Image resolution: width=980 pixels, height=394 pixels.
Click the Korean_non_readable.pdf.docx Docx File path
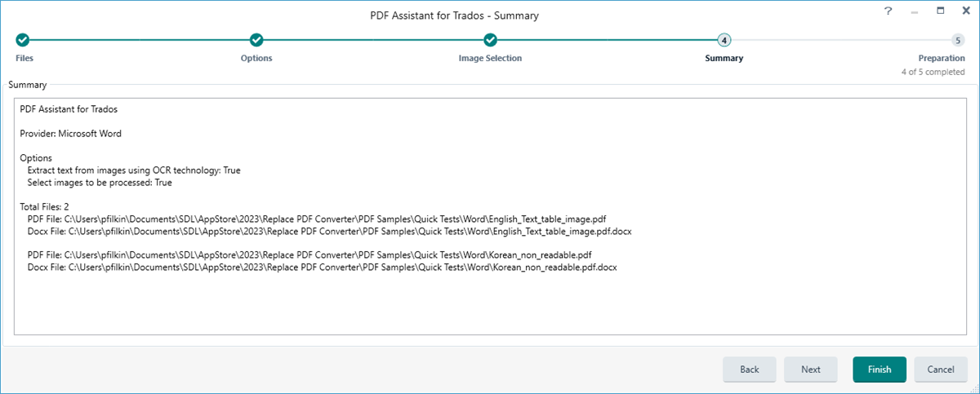(x=322, y=268)
